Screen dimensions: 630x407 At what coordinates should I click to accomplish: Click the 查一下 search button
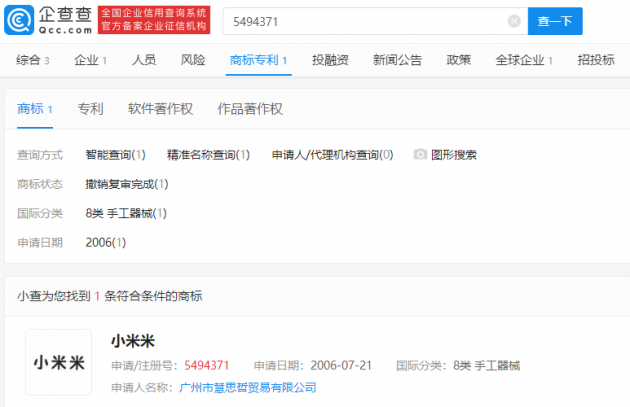555,21
